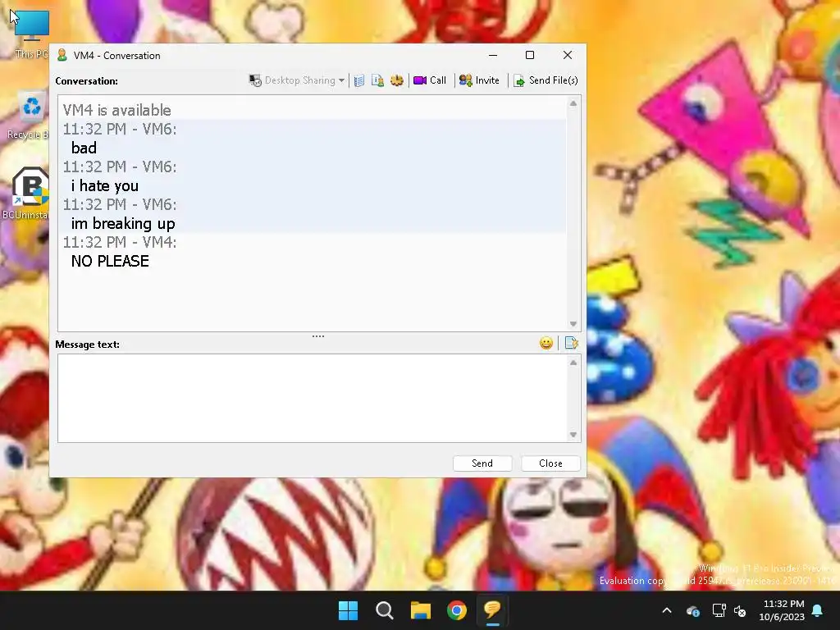This screenshot has height=630, width=840.
Task: Maximize the VM4 Conversation window
Action: tap(530, 55)
